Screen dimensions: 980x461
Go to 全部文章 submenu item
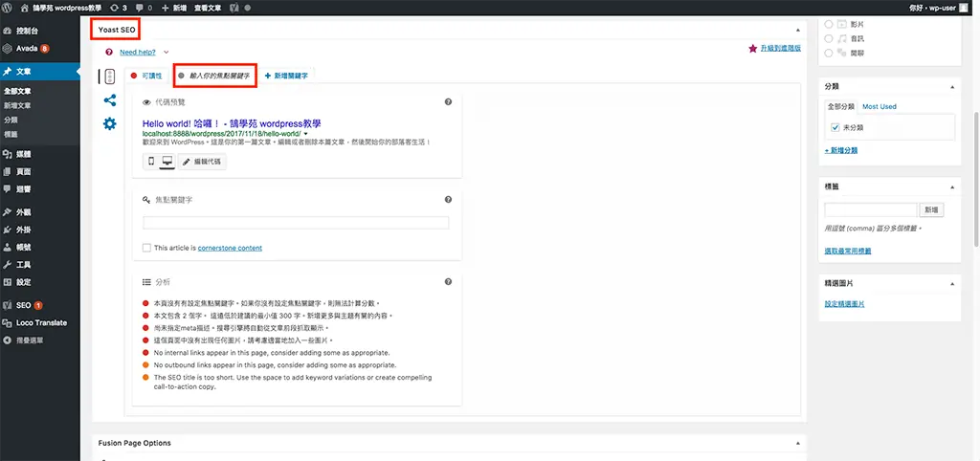[x=17, y=91]
